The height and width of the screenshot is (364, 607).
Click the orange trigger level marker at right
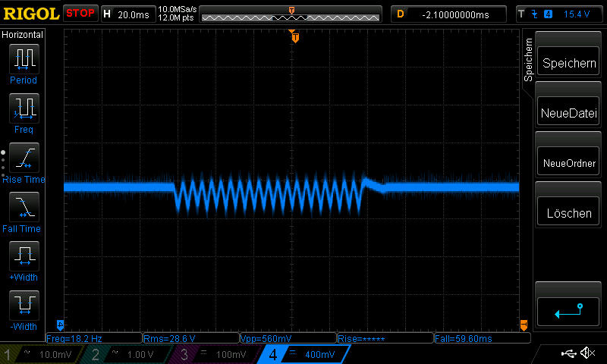click(x=524, y=325)
